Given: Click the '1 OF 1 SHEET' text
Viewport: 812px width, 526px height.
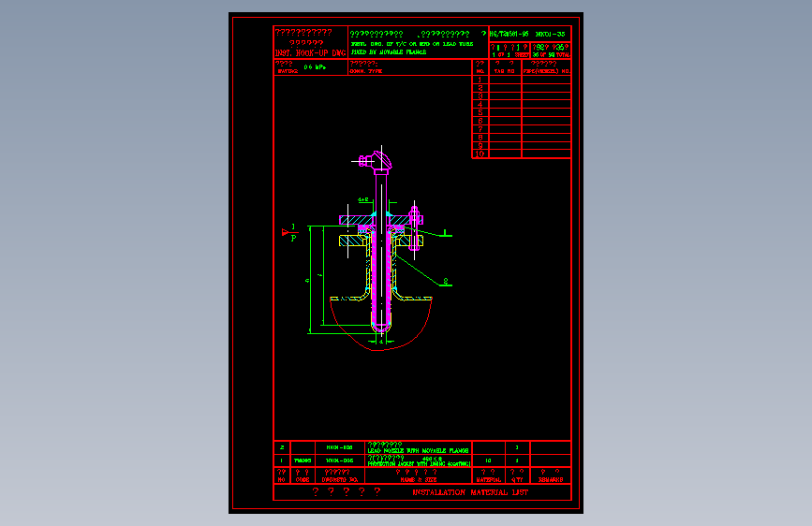Looking at the screenshot, I should pos(510,55).
